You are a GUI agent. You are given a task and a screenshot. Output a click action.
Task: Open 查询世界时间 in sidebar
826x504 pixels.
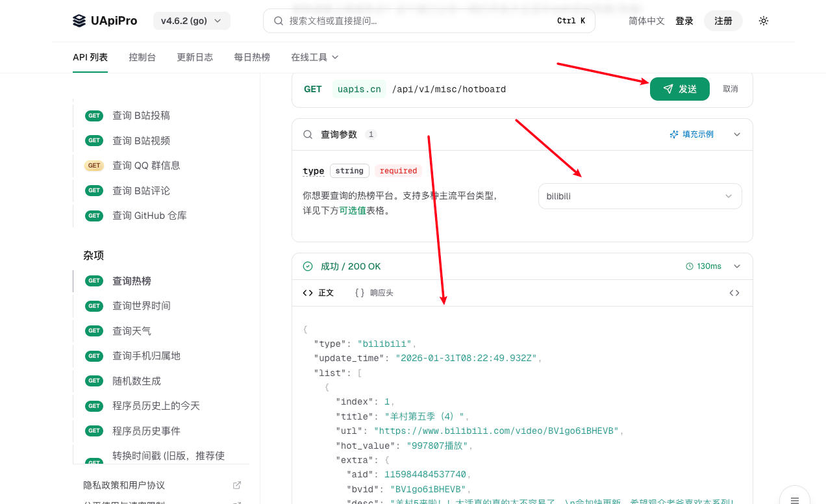coord(141,306)
